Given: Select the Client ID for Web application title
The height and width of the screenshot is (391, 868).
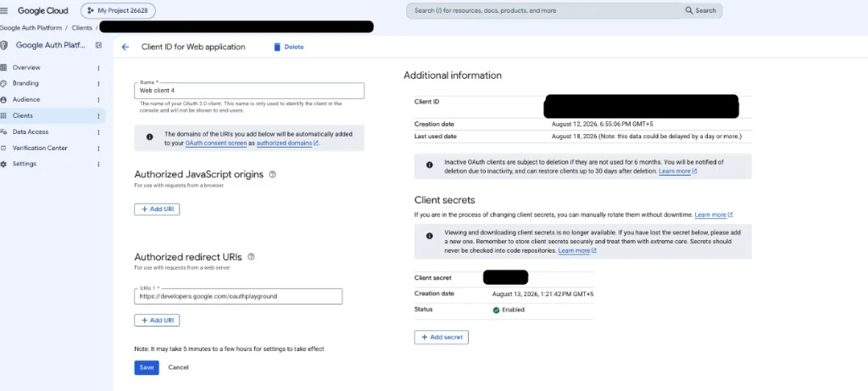Looking at the screenshot, I should (193, 47).
